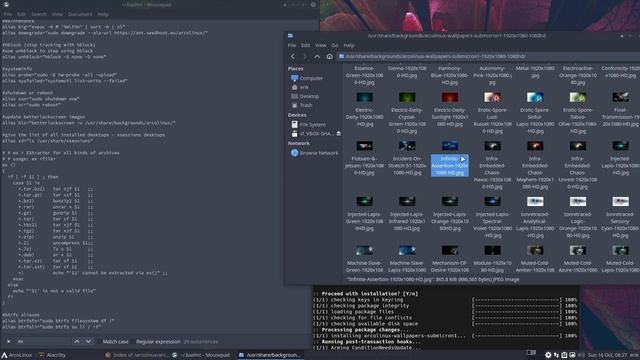
Task: Find next match in Mousepad
Action: click(x=88, y=341)
